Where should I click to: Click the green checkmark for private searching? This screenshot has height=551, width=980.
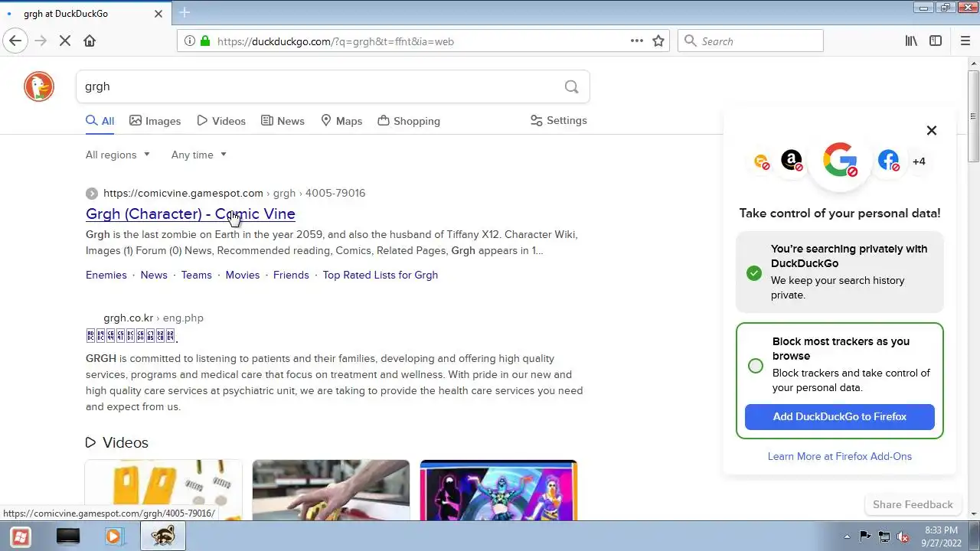(x=754, y=272)
